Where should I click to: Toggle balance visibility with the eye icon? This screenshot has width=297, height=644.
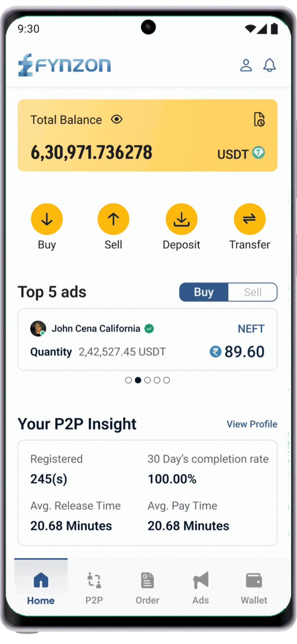(116, 120)
